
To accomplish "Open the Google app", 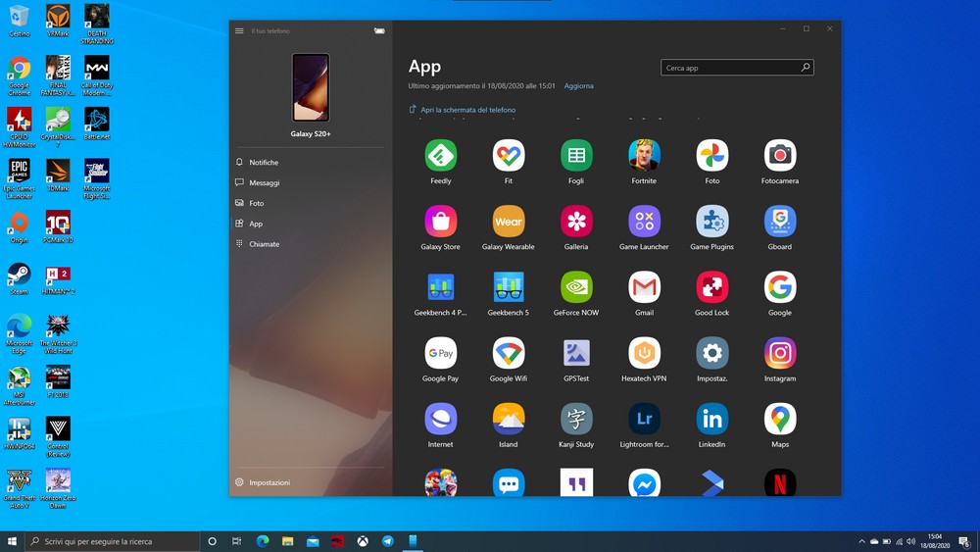I will (780, 287).
